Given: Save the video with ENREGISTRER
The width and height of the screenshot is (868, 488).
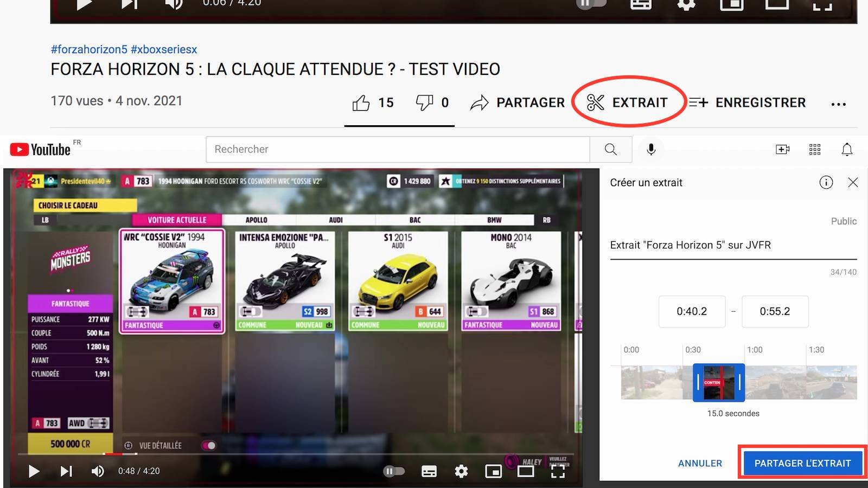Looking at the screenshot, I should click(748, 102).
